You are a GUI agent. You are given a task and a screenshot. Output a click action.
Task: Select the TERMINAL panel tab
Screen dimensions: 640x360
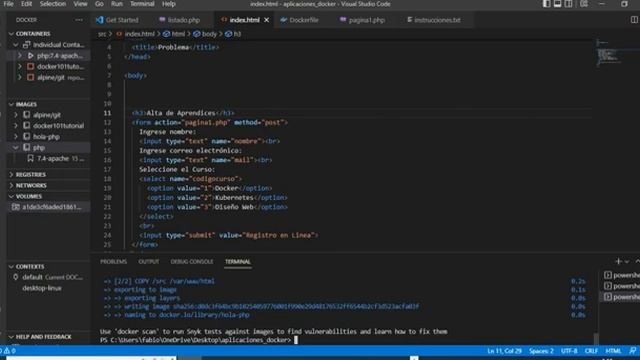tap(238, 262)
